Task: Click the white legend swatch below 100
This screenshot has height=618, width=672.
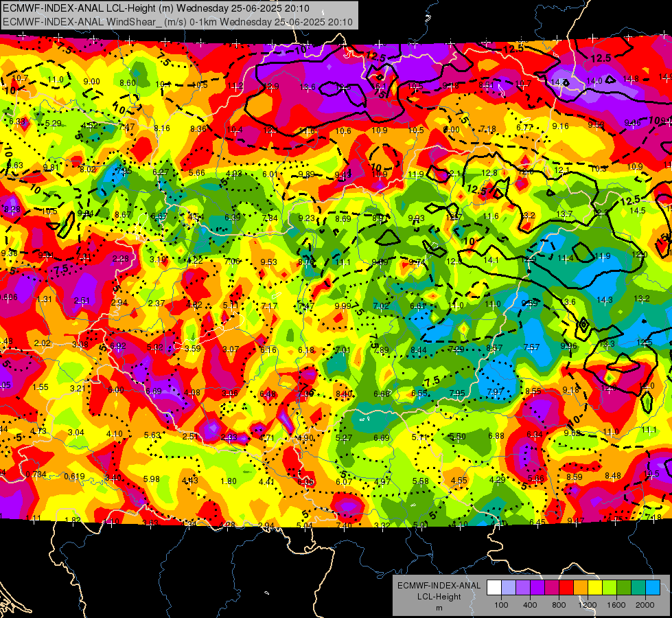Action: (x=494, y=588)
